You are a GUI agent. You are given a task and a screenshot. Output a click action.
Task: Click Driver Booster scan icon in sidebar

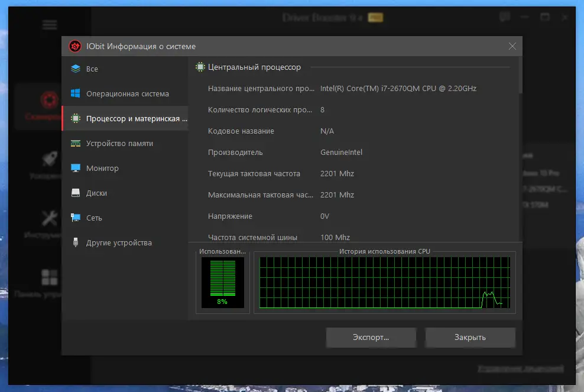click(x=50, y=101)
